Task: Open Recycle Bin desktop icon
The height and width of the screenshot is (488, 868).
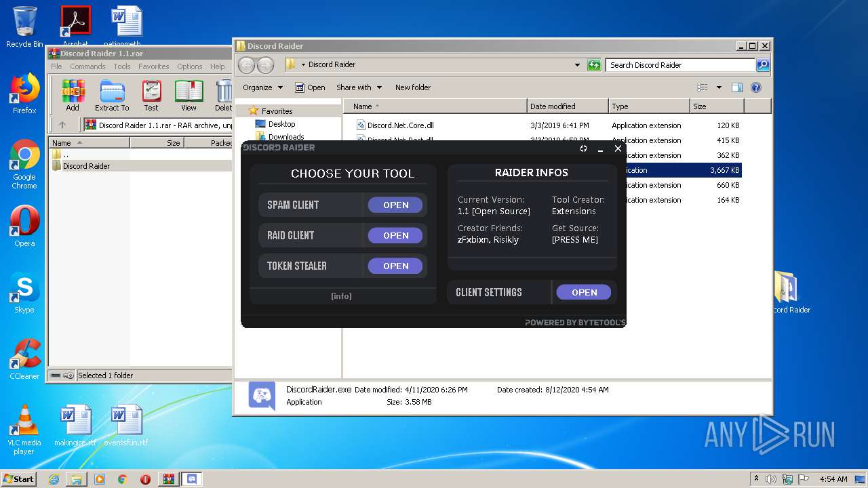Action: point(24,27)
